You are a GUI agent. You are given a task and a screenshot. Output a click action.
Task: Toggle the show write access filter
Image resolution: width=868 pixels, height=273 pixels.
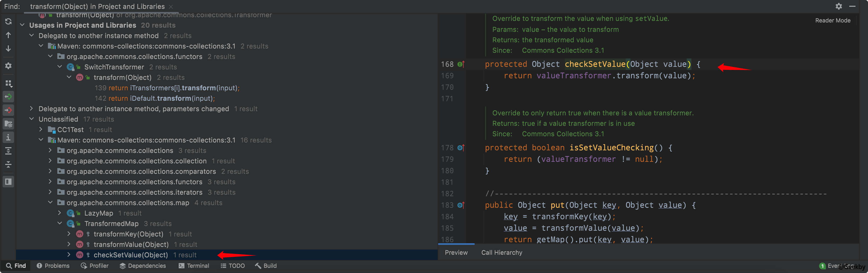click(8, 110)
